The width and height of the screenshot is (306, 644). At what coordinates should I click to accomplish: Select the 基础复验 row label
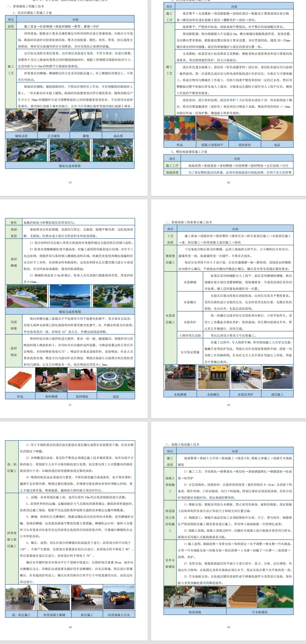point(14,233)
